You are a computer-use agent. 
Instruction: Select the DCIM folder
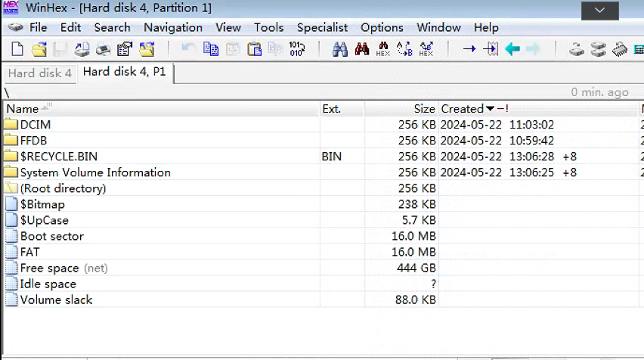coord(36,125)
